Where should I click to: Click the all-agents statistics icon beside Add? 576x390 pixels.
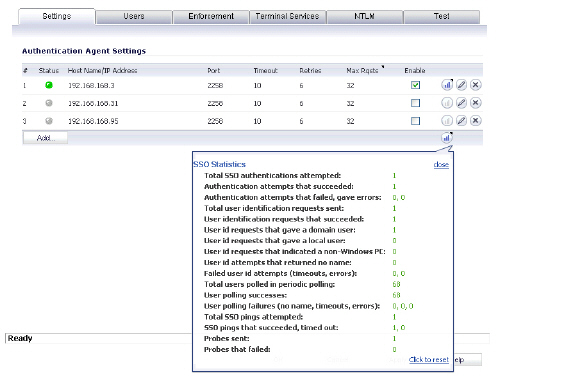point(447,138)
